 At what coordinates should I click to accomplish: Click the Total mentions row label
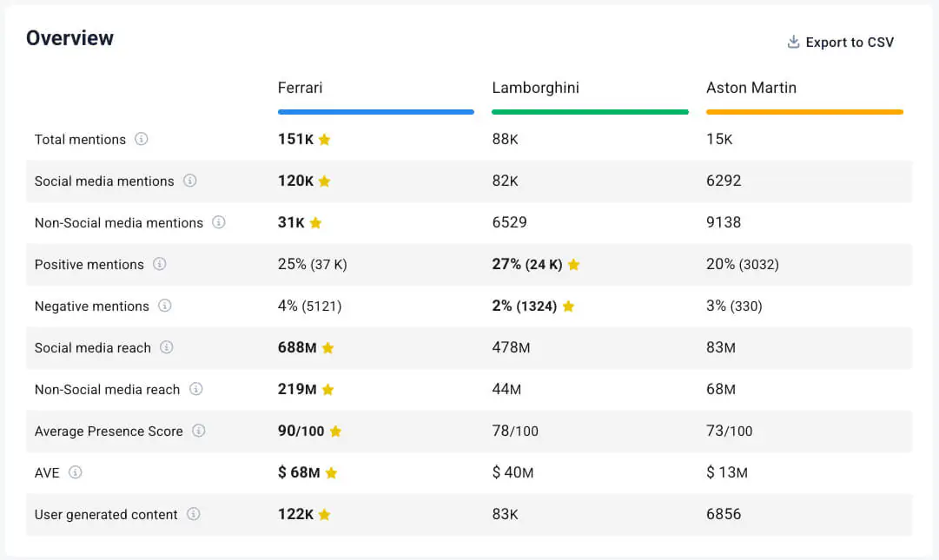tap(80, 140)
